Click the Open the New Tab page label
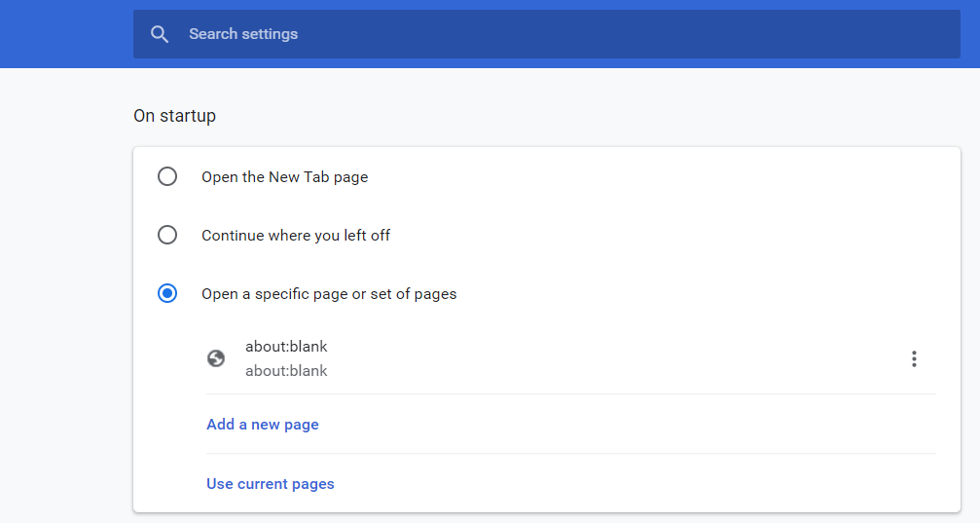Image resolution: width=980 pixels, height=523 pixels. pos(284,177)
